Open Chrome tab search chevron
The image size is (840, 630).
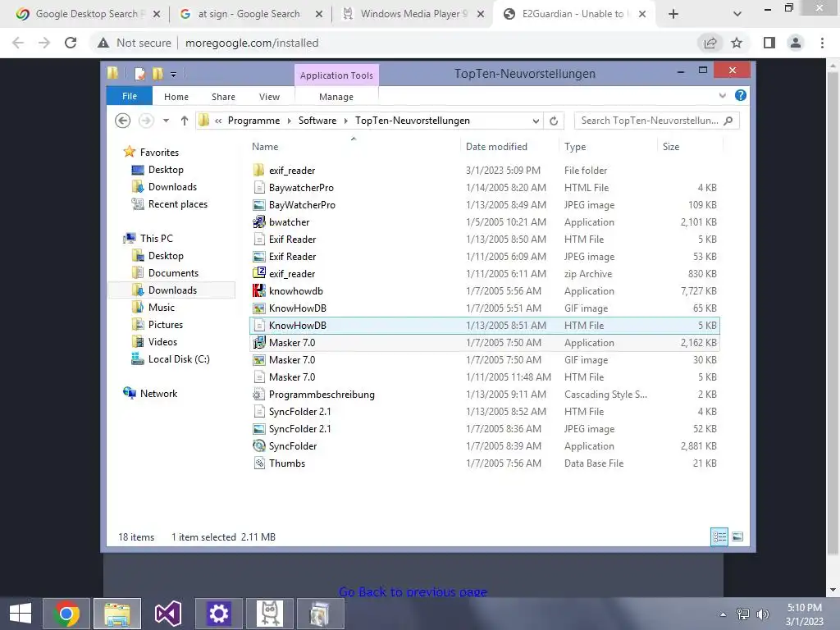tap(737, 14)
